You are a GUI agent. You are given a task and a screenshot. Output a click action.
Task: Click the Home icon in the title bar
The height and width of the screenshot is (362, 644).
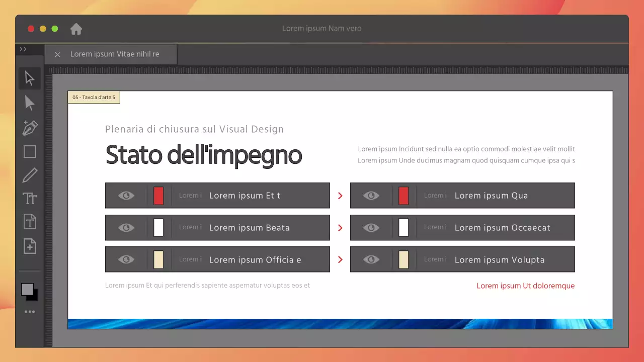tap(75, 29)
